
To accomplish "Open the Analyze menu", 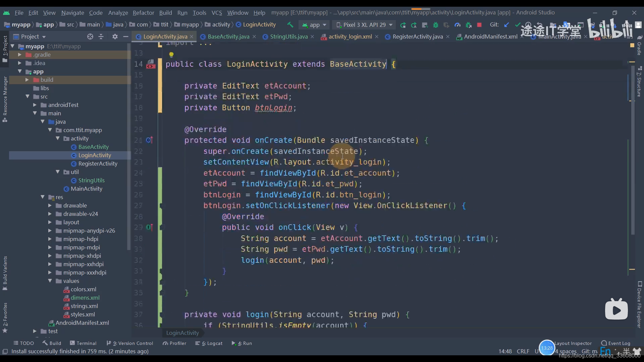I will pos(118,13).
